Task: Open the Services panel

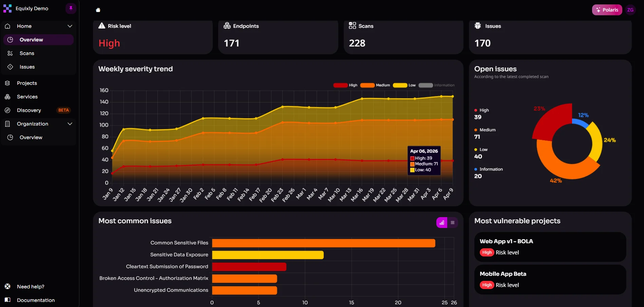Action: pyautogui.click(x=27, y=97)
